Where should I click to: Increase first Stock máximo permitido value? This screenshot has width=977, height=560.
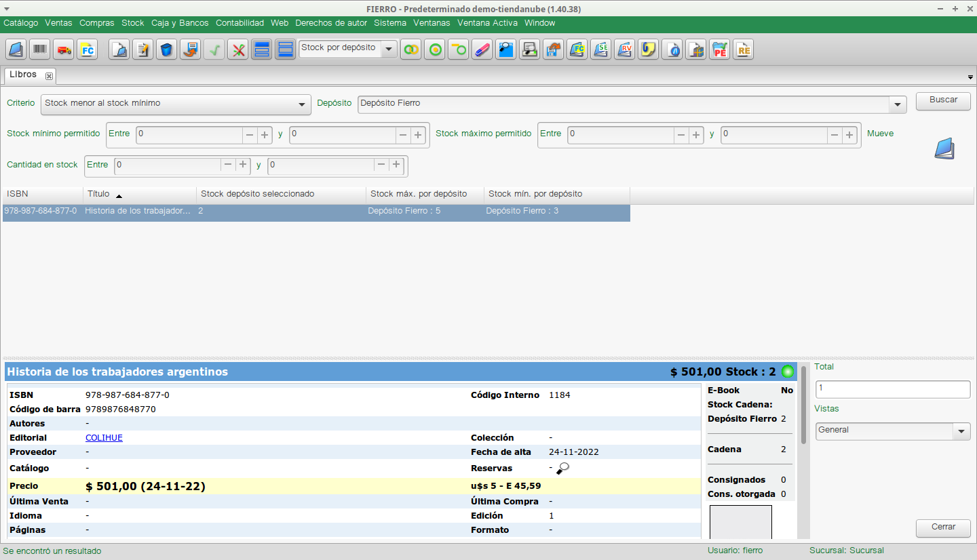(x=696, y=135)
